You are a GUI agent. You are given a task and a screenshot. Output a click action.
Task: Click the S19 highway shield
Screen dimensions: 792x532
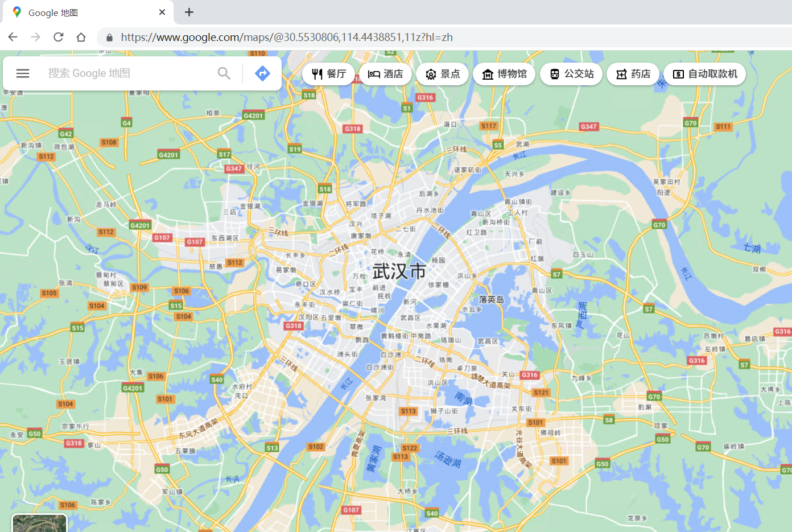click(295, 149)
